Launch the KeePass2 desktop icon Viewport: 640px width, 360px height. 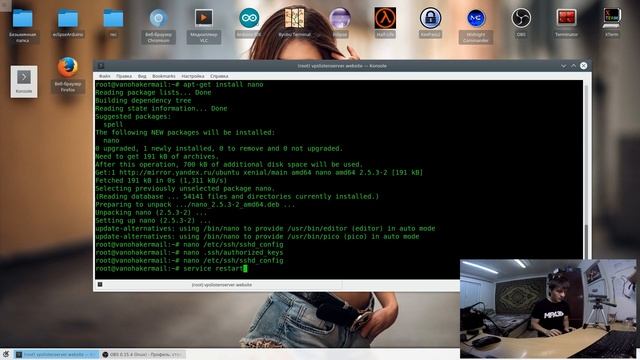pos(430,18)
